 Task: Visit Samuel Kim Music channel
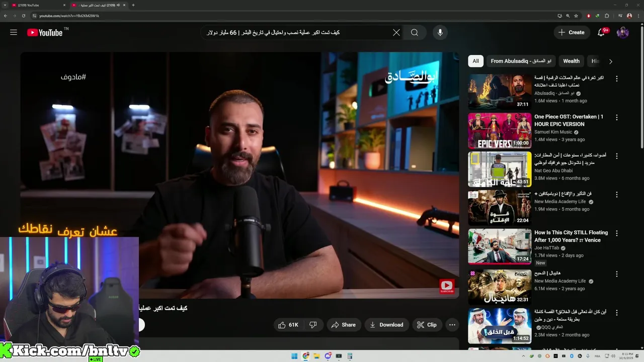(553, 132)
